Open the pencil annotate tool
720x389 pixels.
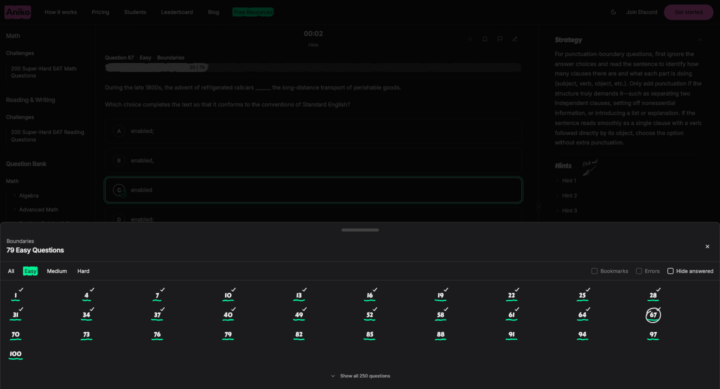coord(515,39)
